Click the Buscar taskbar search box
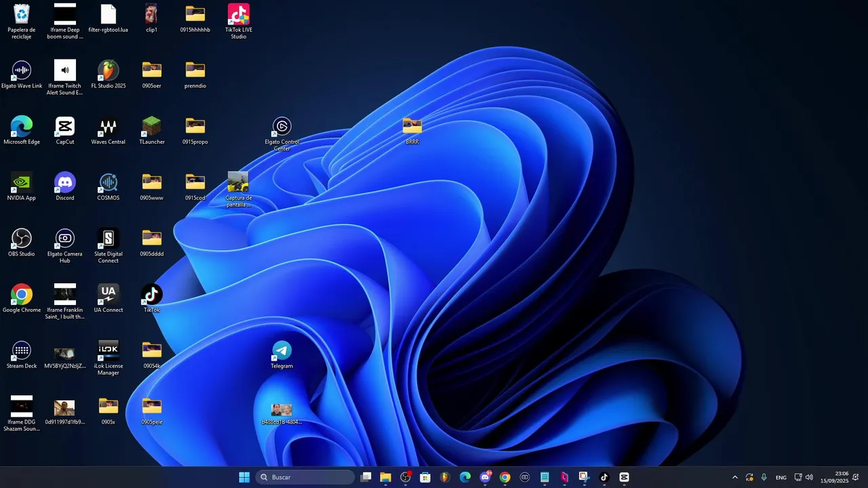This screenshot has height=488, width=868. [305, 477]
